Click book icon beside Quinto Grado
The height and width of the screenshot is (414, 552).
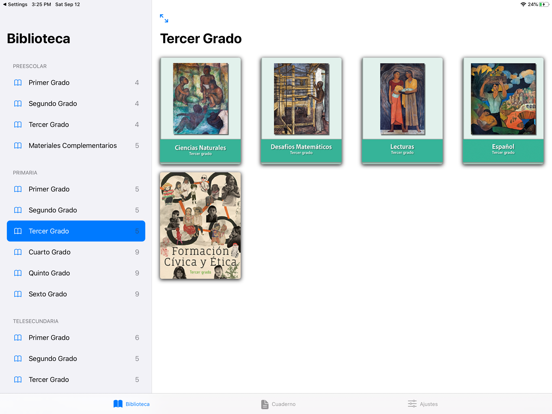18,273
